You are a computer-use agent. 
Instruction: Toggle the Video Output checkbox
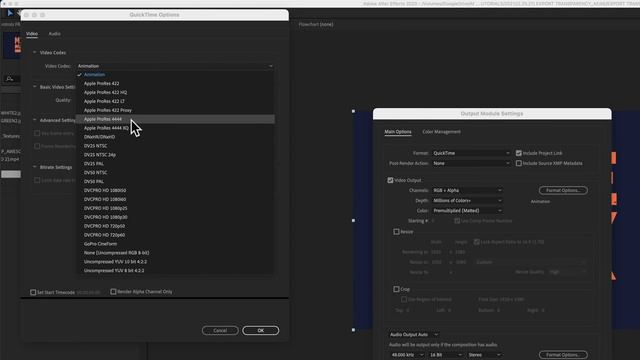390,180
